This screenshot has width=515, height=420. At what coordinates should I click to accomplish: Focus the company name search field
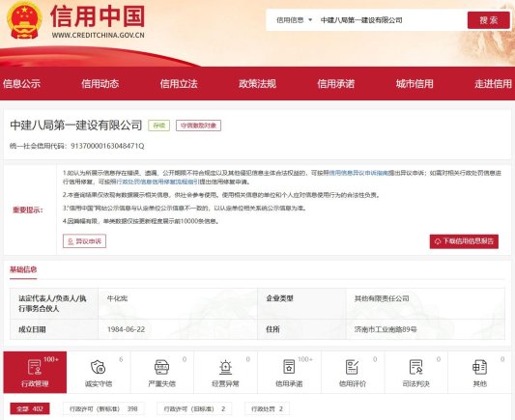click(391, 20)
